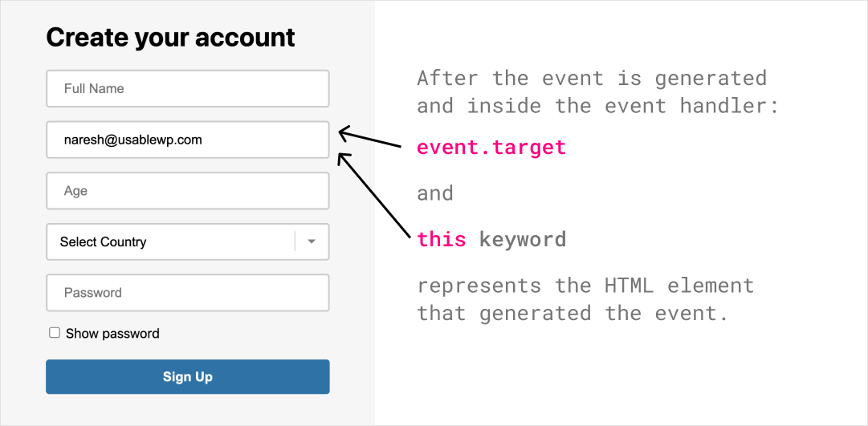Click the arrow line starting at this keyword
Viewport: 868px width, 426px height.
pyautogui.click(x=373, y=196)
